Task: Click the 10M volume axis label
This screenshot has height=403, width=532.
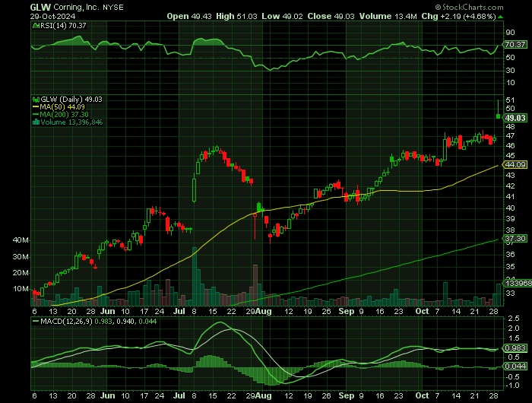Action: click(x=21, y=289)
